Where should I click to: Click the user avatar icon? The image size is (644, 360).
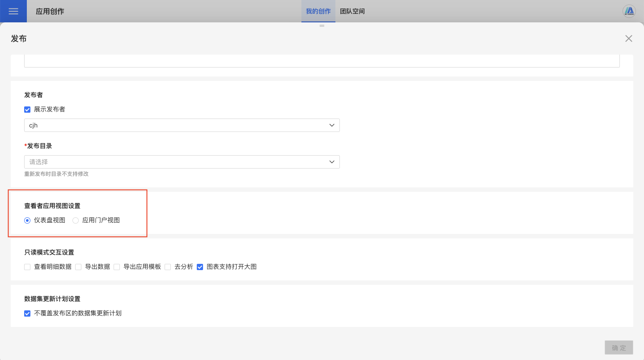pos(629,11)
